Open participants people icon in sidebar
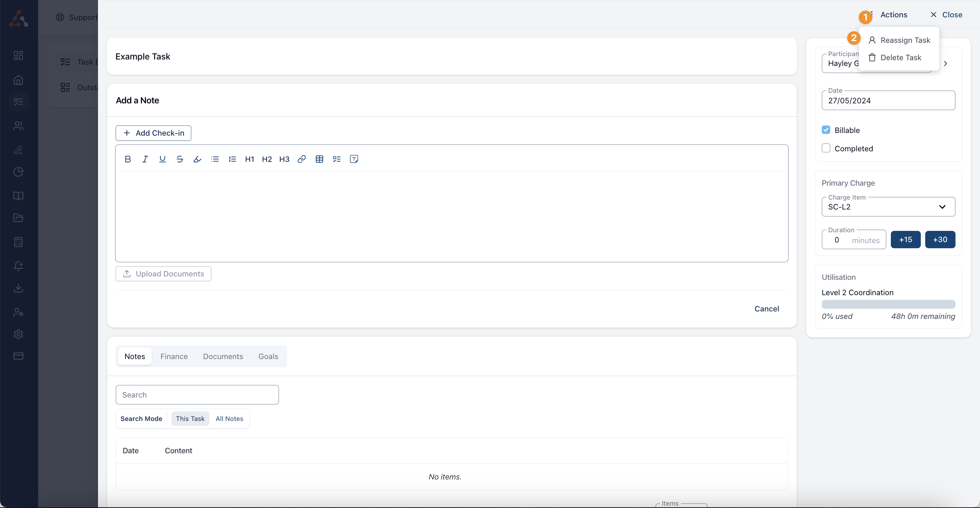Screen dimensions: 980x508 pos(18,125)
